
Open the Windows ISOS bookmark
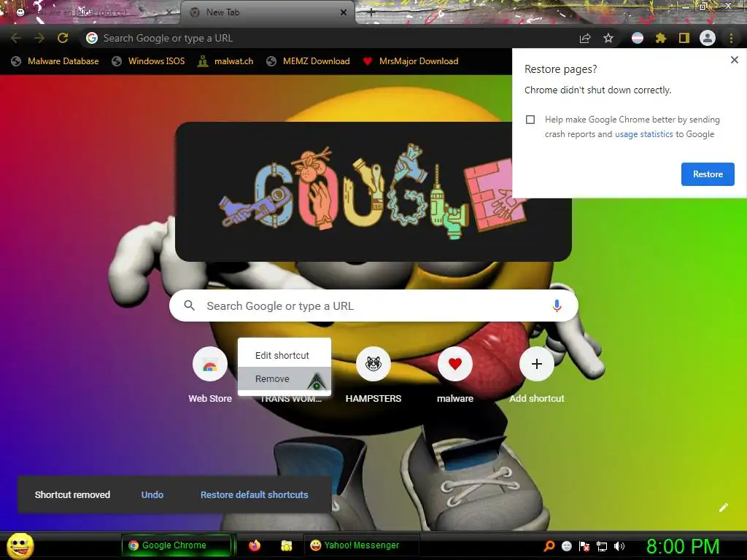(x=148, y=61)
